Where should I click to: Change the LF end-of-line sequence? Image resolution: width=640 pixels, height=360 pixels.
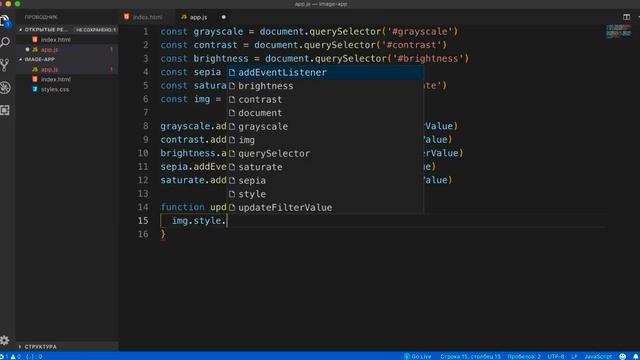(x=574, y=356)
